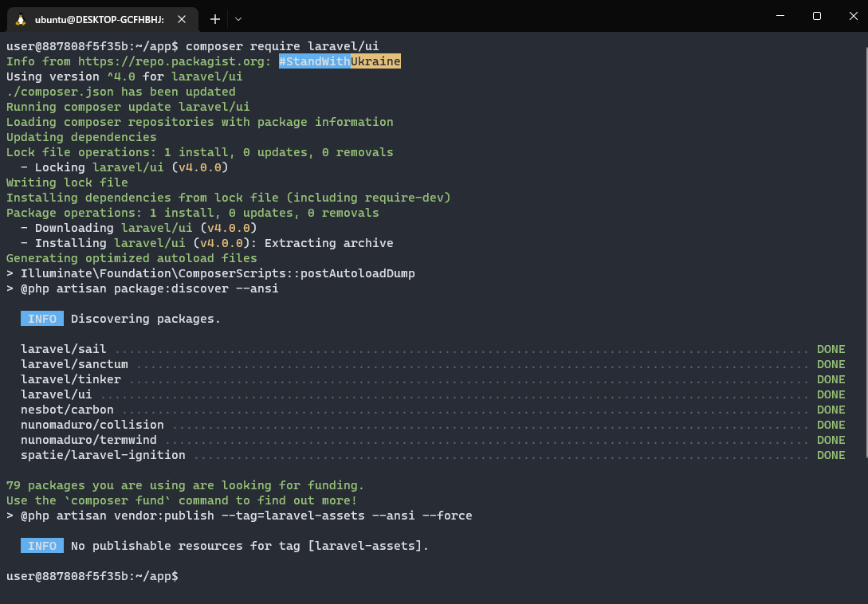Select the ubuntu@DESKTOP-GCFHBHJ tab
The height and width of the screenshot is (604, 868).
(102, 19)
